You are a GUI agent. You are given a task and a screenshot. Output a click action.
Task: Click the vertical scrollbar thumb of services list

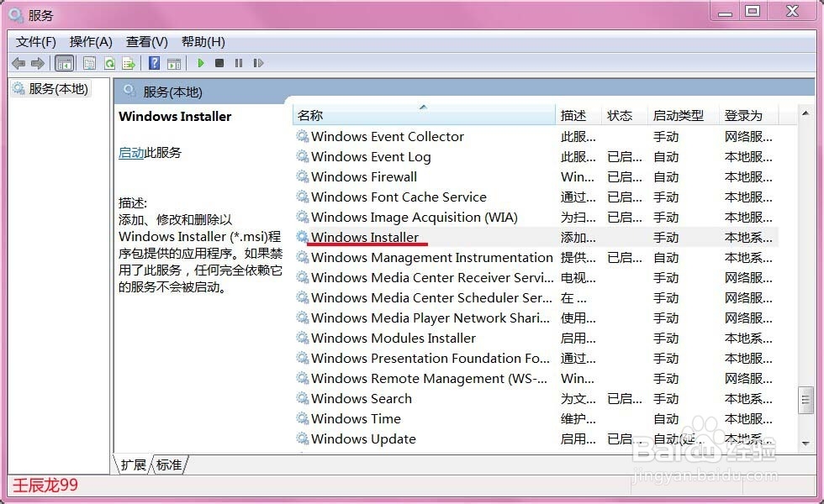click(806, 400)
